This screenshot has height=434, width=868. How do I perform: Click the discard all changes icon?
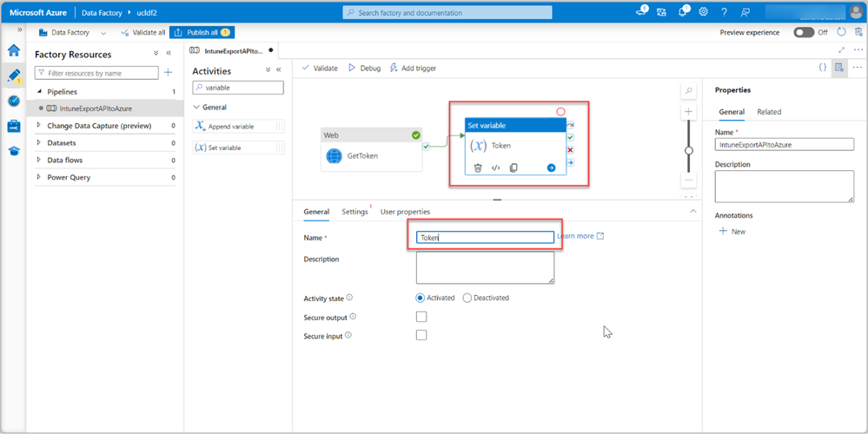coord(858,32)
